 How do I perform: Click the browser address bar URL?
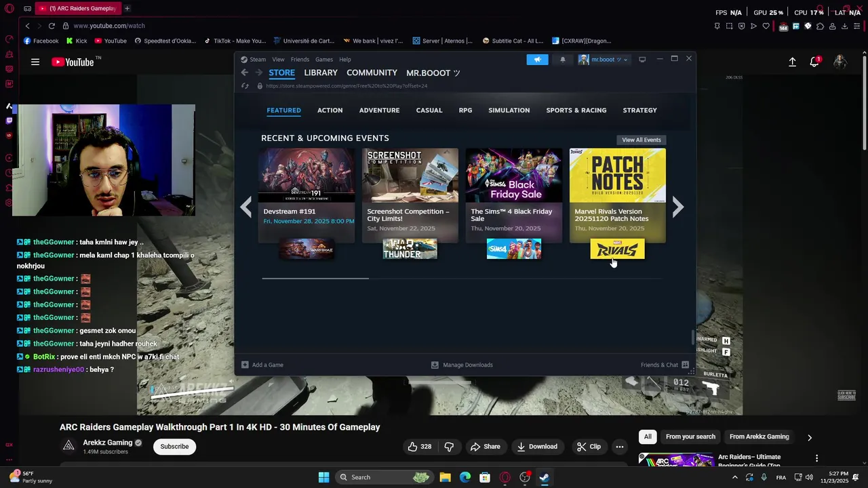tap(108, 26)
